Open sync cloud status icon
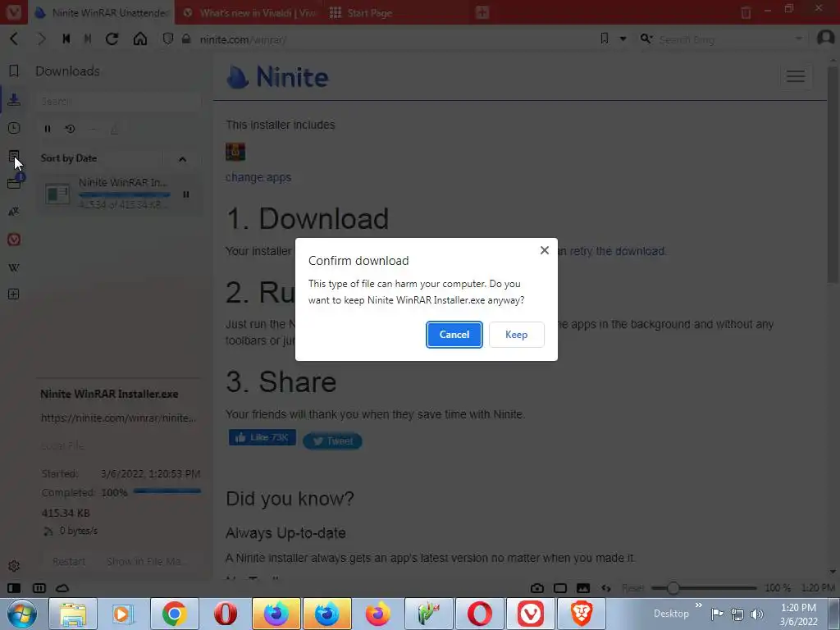 [62, 588]
